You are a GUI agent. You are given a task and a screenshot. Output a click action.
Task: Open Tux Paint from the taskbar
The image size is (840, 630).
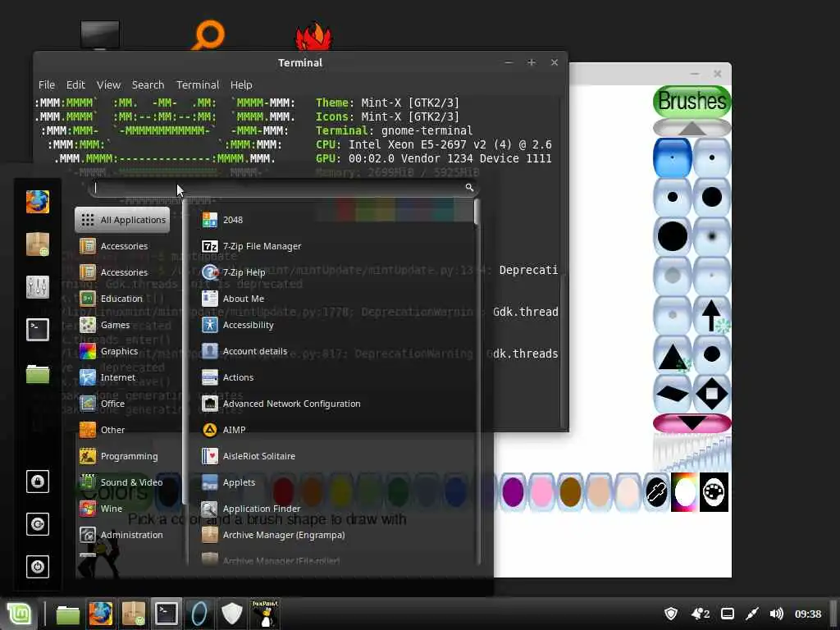pos(265,614)
